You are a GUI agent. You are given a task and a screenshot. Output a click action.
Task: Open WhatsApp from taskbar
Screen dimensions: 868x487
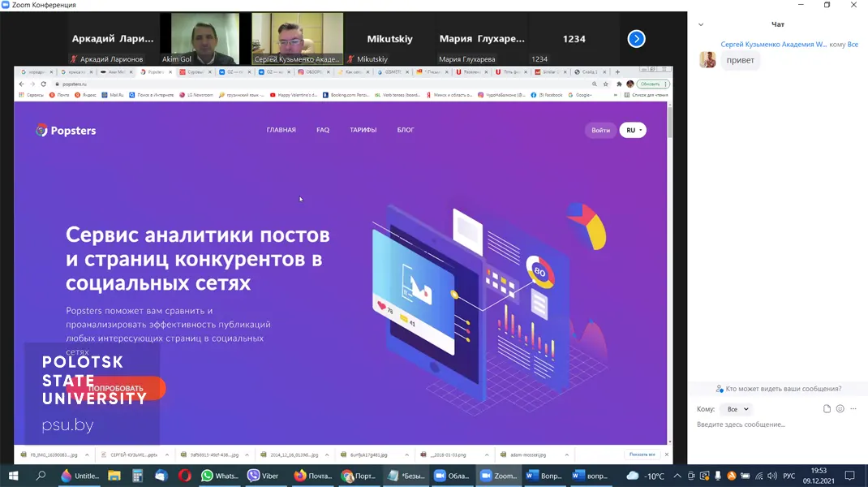[220, 476]
